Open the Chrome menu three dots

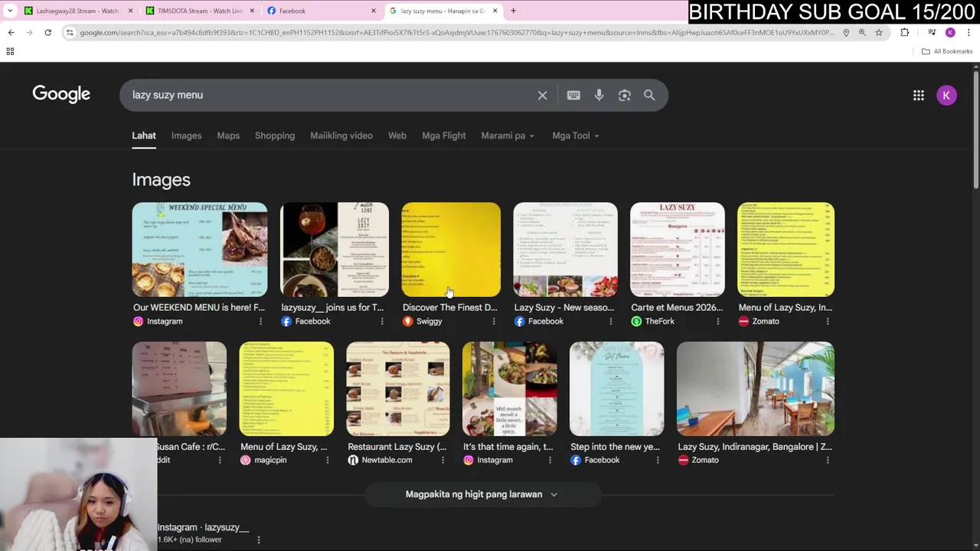coord(969,32)
